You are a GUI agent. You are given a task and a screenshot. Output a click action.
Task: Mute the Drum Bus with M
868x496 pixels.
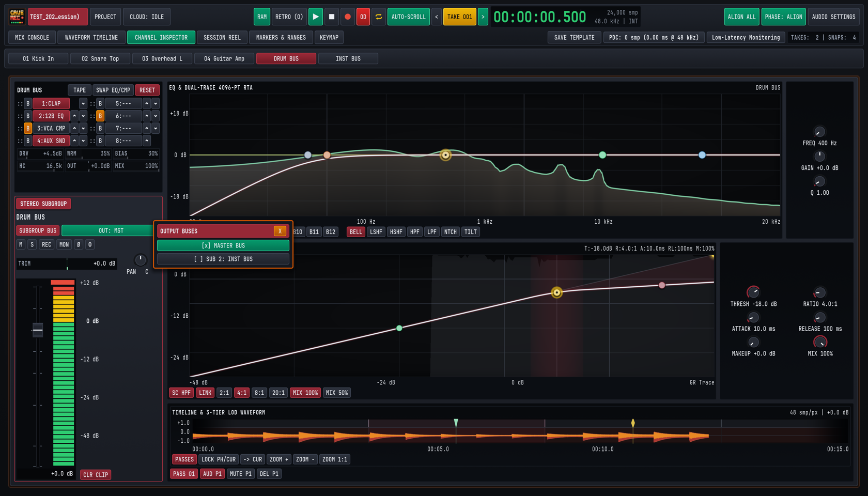point(21,244)
